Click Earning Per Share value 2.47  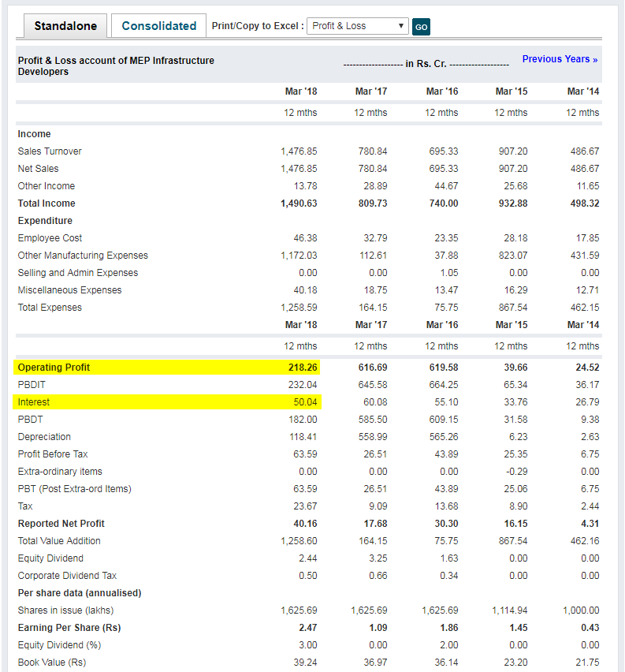308,628
